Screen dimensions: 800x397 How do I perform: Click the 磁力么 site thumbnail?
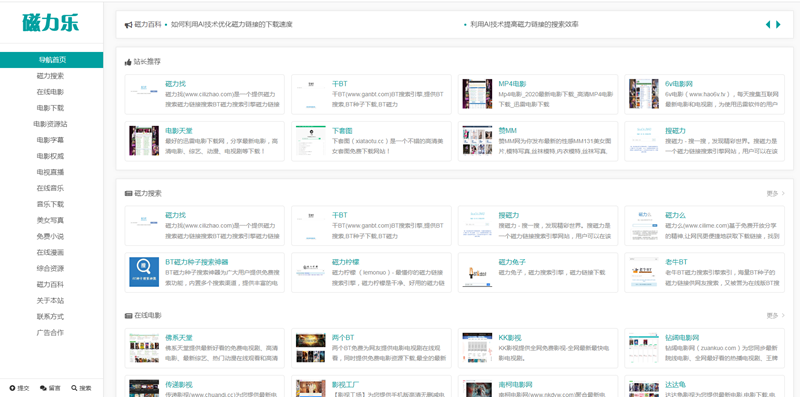click(x=644, y=226)
